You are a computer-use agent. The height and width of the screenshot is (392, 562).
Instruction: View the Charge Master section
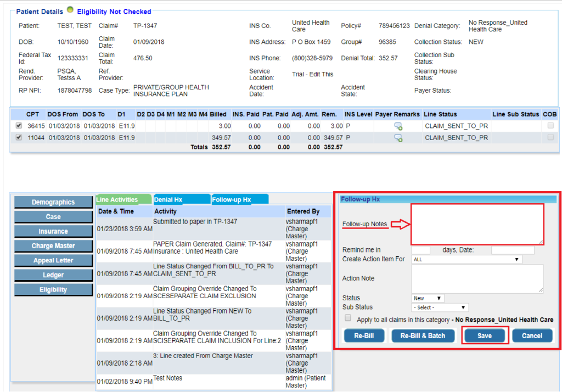point(53,245)
